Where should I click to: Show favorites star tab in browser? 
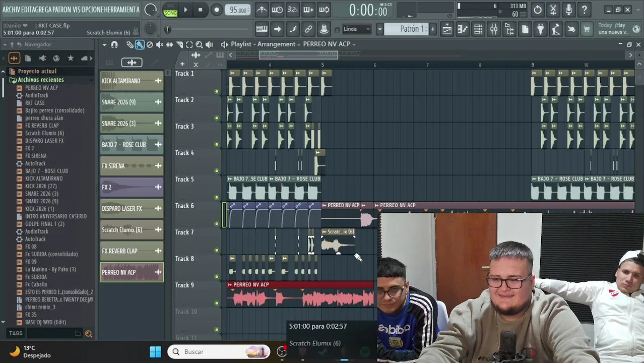(71, 58)
